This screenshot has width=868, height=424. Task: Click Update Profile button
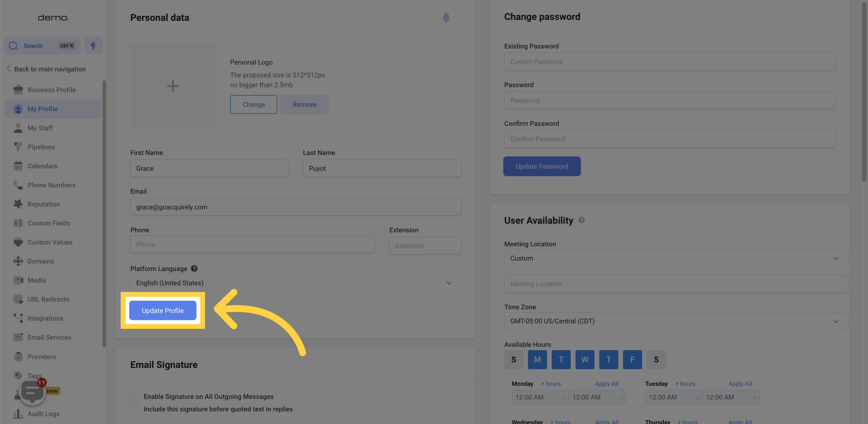coord(163,310)
